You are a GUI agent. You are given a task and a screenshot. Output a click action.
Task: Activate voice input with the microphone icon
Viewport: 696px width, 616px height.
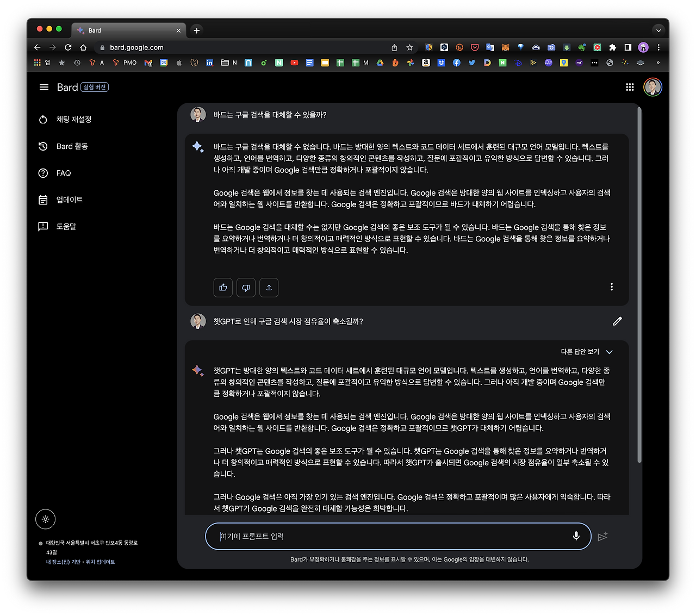click(x=576, y=536)
